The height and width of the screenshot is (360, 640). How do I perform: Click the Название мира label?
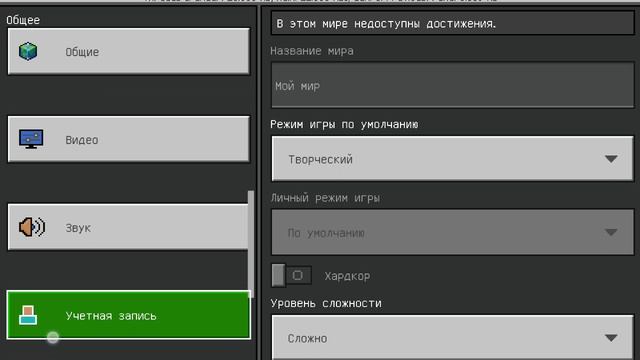312,51
